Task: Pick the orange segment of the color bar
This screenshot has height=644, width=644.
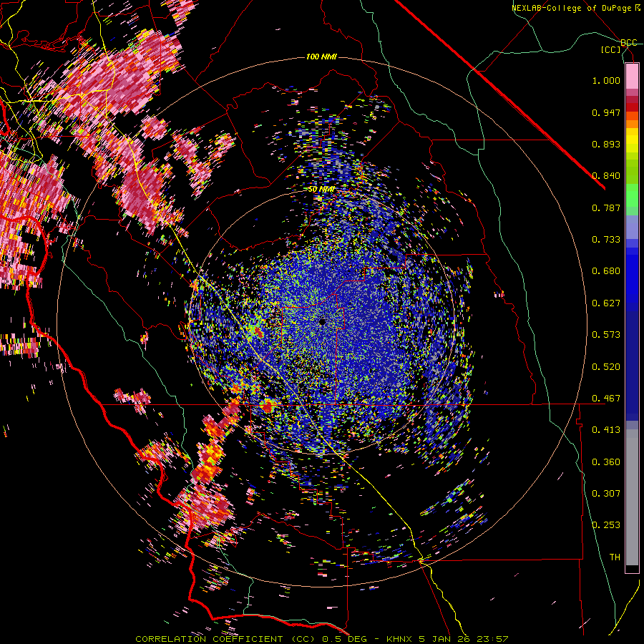Action: click(x=632, y=124)
